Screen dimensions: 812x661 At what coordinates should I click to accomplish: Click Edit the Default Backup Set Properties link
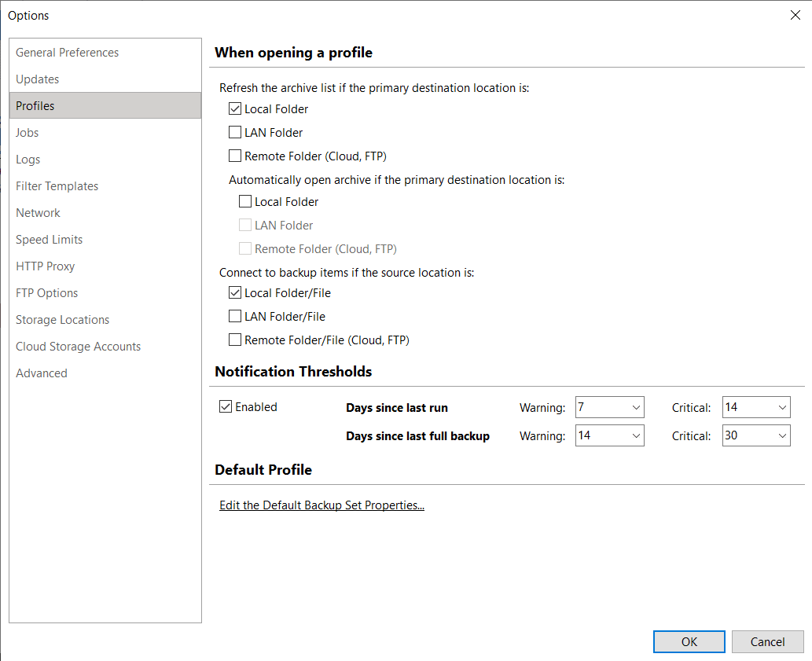321,505
